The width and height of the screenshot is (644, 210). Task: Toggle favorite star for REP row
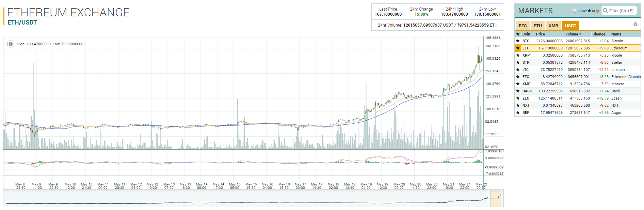[x=518, y=112]
